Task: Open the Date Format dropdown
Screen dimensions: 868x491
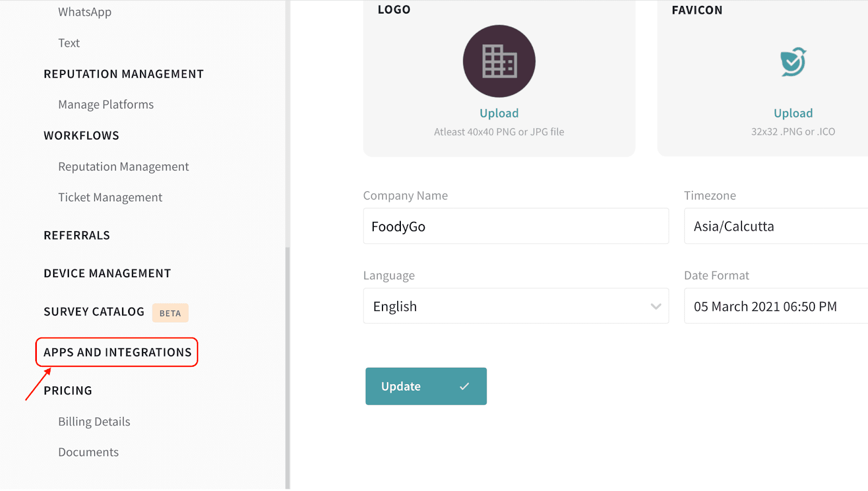Action: (776, 307)
